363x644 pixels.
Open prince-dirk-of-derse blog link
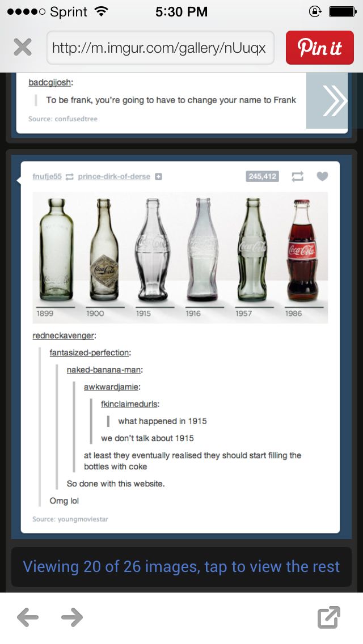point(114,176)
